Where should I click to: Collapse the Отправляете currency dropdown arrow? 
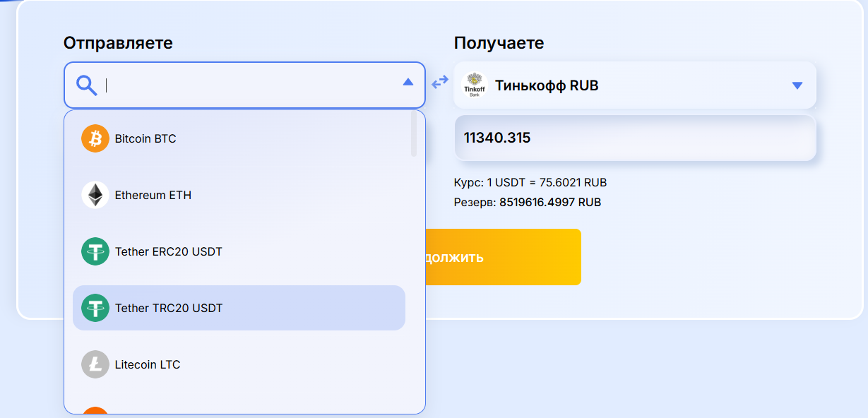click(x=408, y=82)
